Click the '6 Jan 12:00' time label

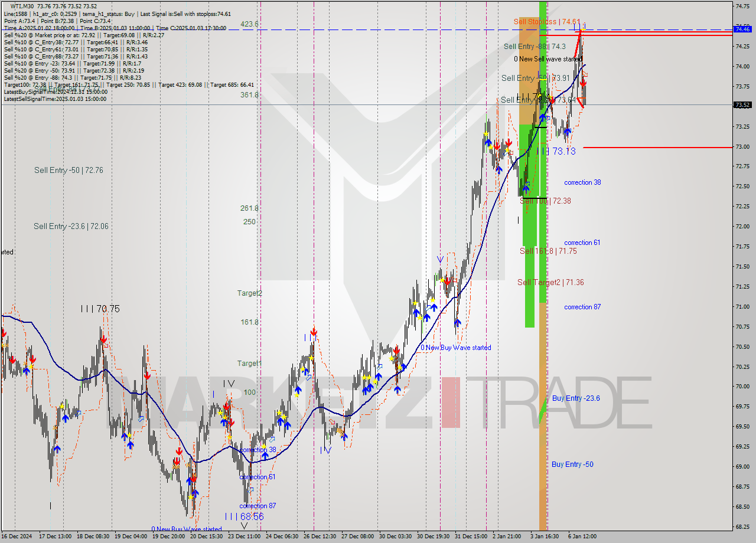tap(584, 537)
